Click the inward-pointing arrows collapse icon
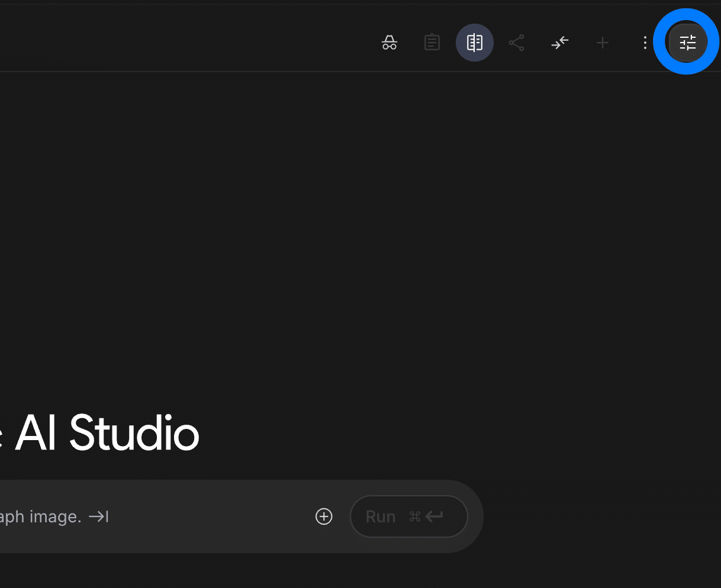The height and width of the screenshot is (588, 721). tap(559, 43)
